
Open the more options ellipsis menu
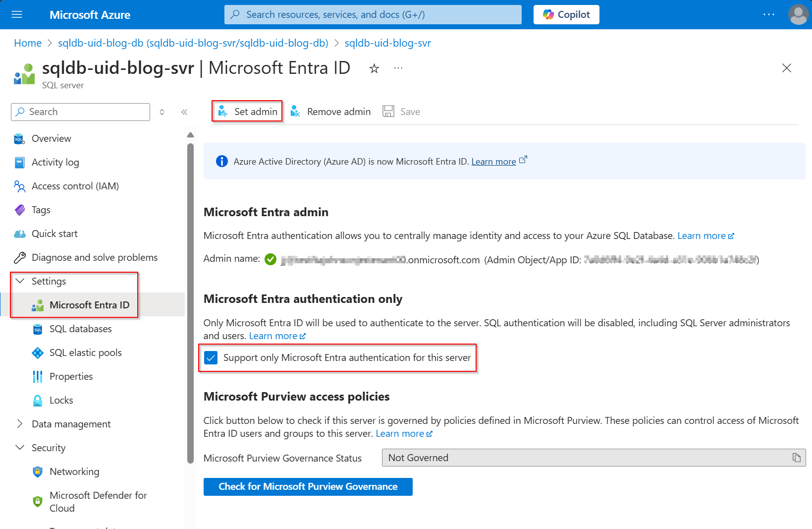(x=398, y=67)
